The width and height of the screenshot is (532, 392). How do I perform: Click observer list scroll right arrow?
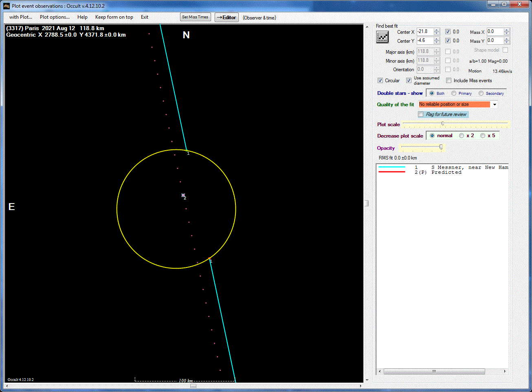[x=505, y=371]
